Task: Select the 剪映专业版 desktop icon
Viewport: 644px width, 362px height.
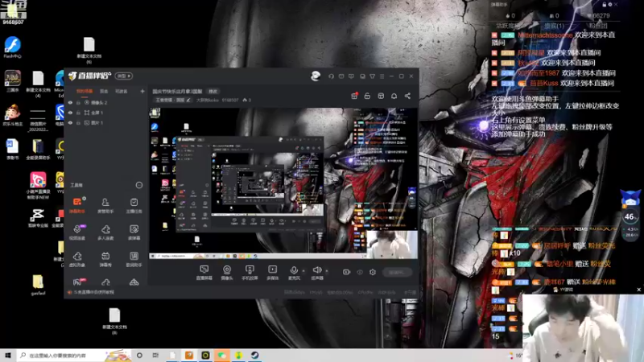Action: [x=38, y=218]
